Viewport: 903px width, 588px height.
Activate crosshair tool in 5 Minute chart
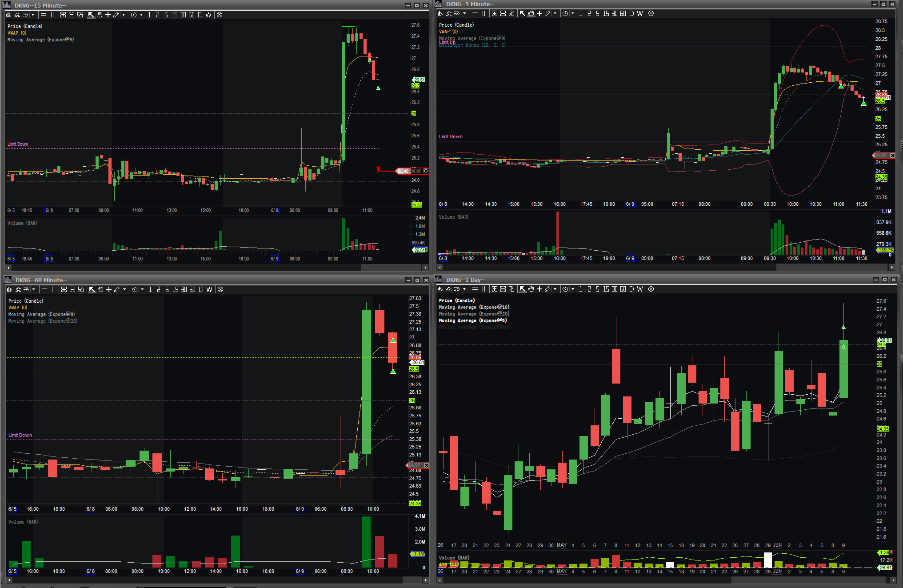539,13
